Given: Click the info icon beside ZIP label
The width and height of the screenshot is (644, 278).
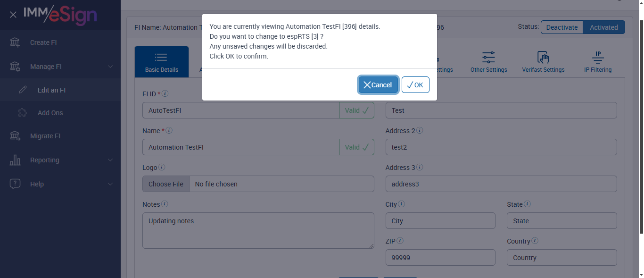Looking at the screenshot, I should click(400, 241).
